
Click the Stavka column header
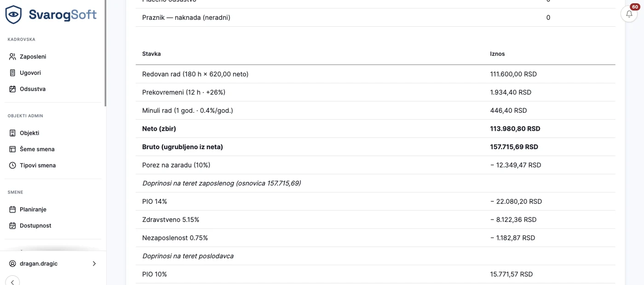click(x=151, y=54)
